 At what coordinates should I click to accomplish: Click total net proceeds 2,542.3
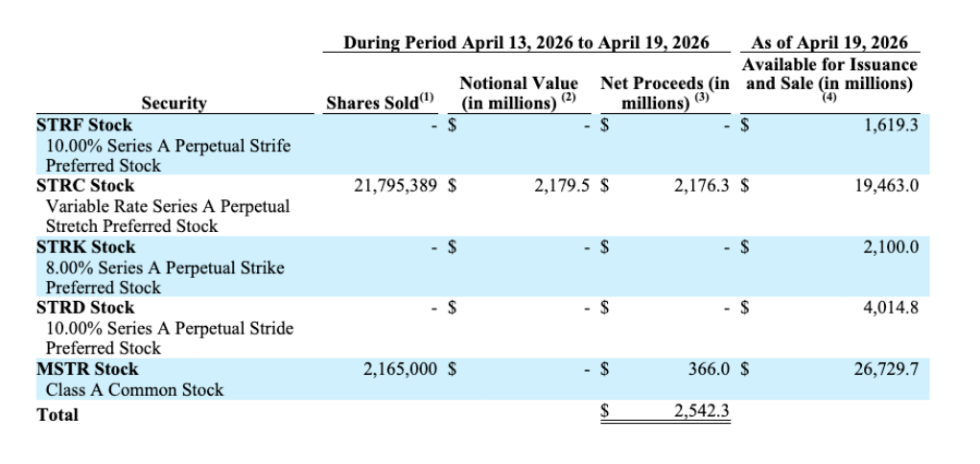(x=702, y=411)
